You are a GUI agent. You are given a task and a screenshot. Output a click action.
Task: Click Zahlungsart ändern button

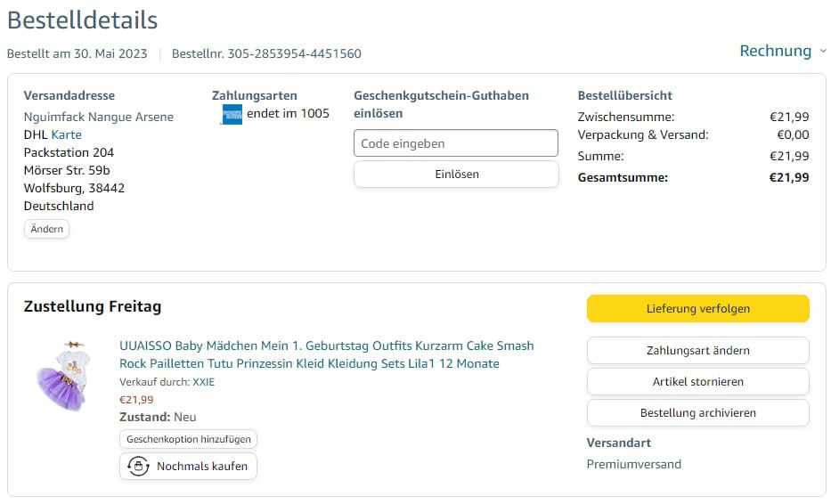pos(697,351)
